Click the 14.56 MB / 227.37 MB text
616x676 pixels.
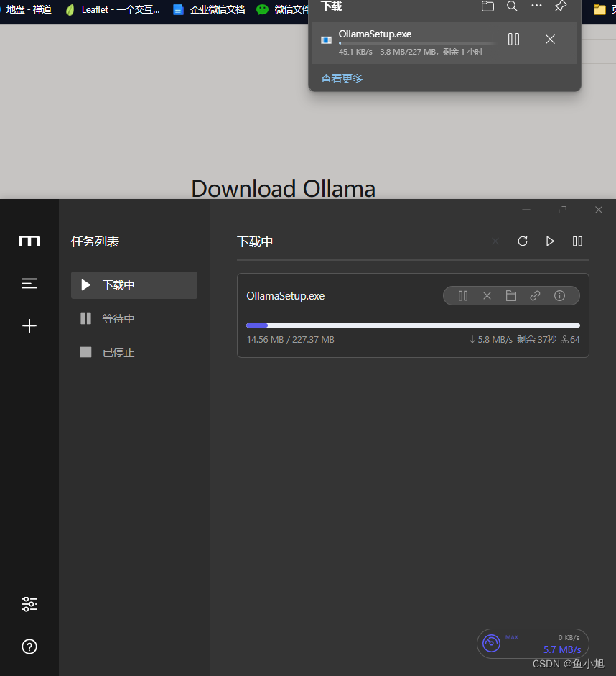pos(290,340)
